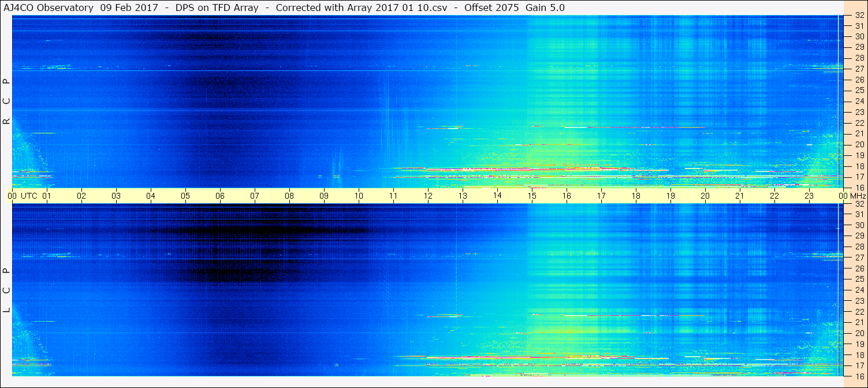868x388 pixels.
Task: Select the date 09 Feb 2017 in header
Action: (129, 8)
